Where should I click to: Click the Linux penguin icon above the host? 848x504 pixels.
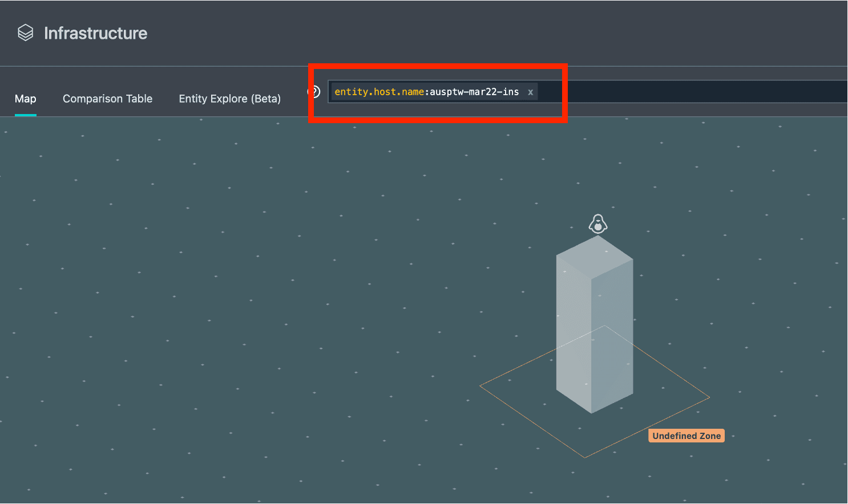coord(597,224)
